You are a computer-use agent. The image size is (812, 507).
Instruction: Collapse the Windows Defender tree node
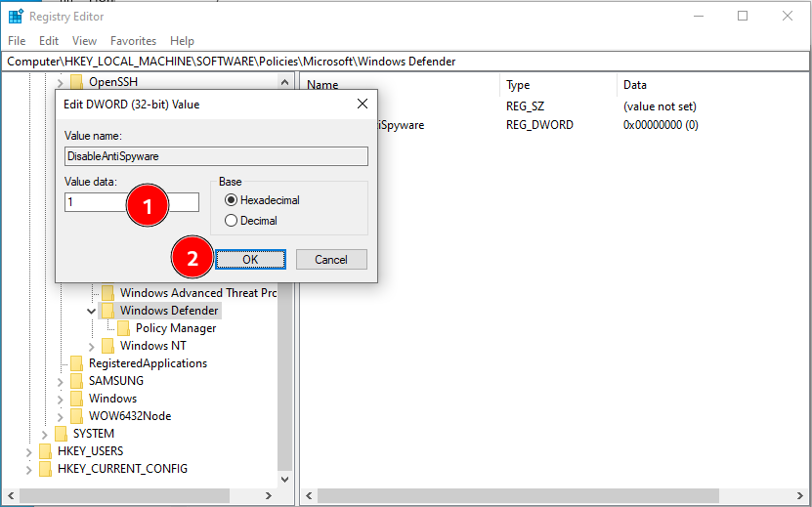[x=92, y=311]
